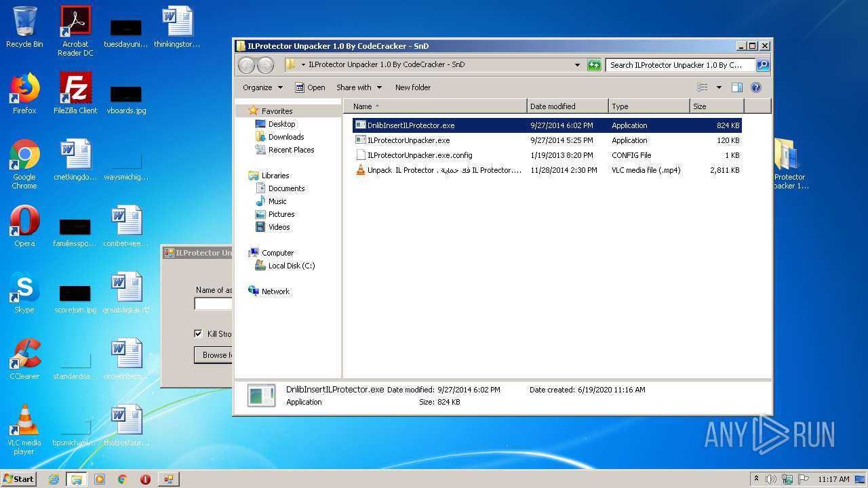Open Recent Places in navigation pane
Screen dimensions: 868x488
[x=291, y=150]
